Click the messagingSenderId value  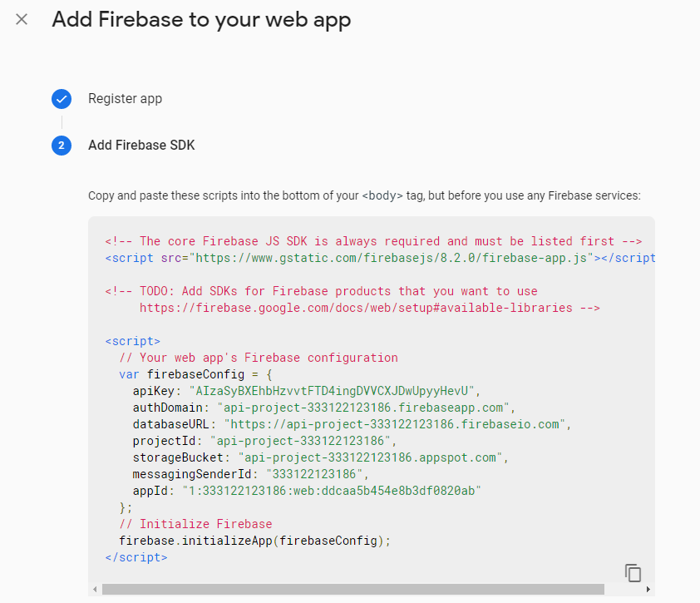tap(314, 474)
